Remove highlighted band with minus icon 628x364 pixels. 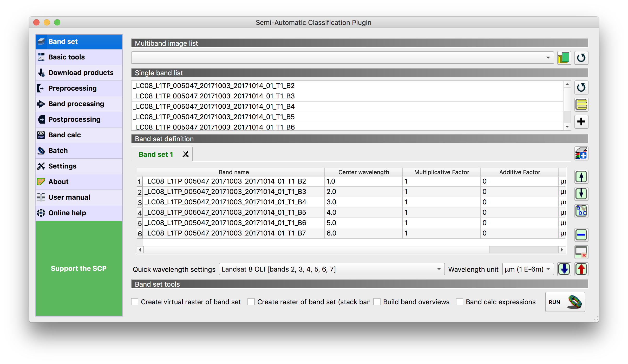pos(581,235)
